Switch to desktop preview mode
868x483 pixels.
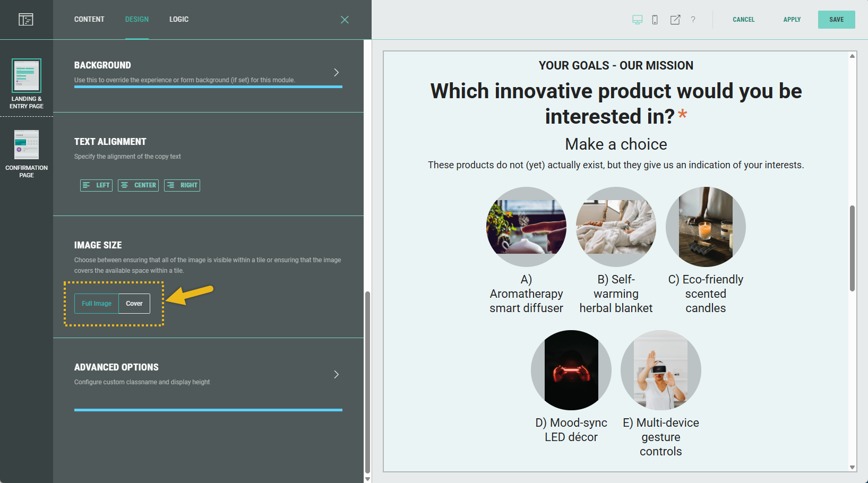[637, 20]
